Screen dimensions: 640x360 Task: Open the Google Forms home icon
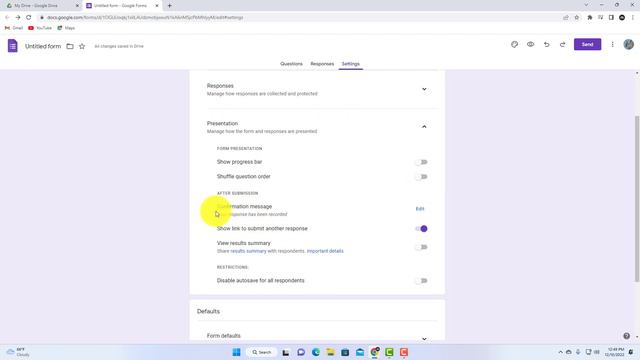tap(13, 46)
